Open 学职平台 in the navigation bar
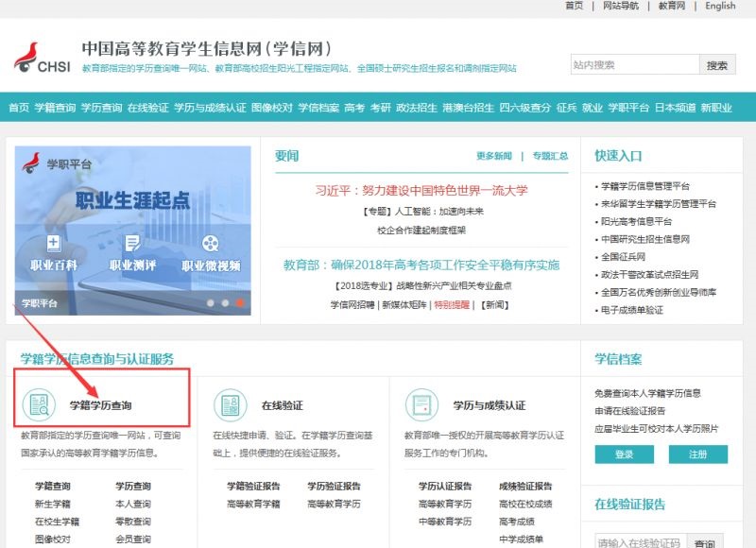Viewport: 756px width, 548px height. tap(628, 108)
